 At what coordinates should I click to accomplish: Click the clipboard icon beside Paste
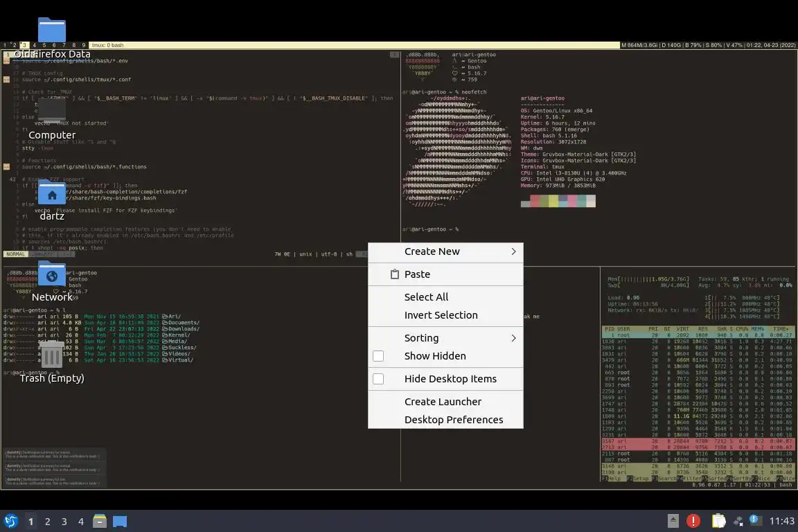tap(394, 274)
